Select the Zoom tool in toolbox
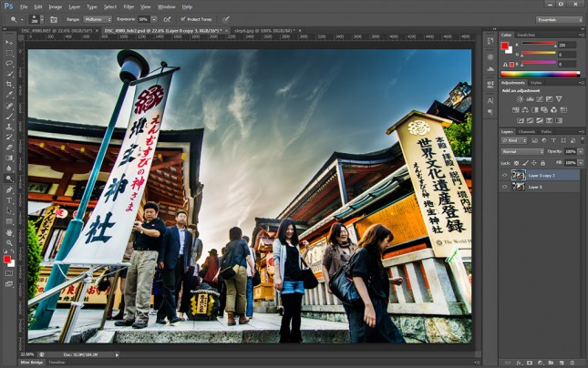The height and width of the screenshot is (368, 588). 9,243
